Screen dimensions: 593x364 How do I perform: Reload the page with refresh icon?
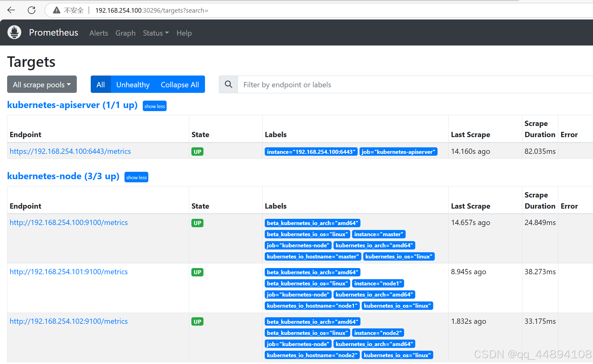click(32, 10)
